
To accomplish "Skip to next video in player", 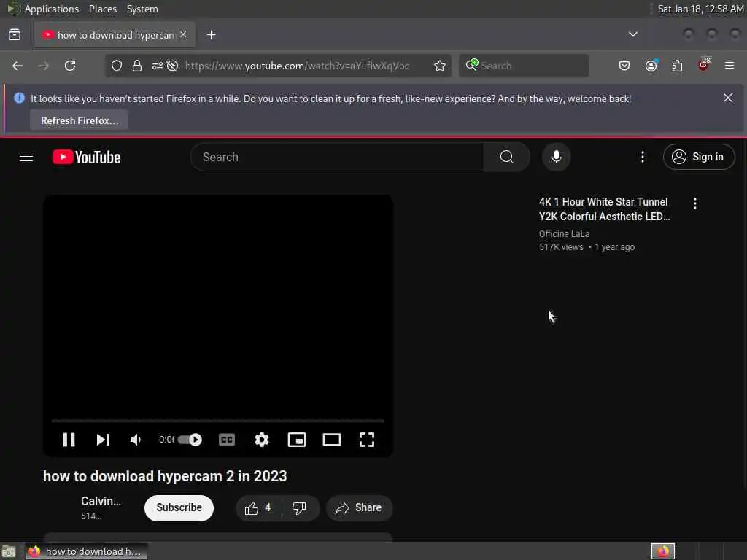I will 103,440.
